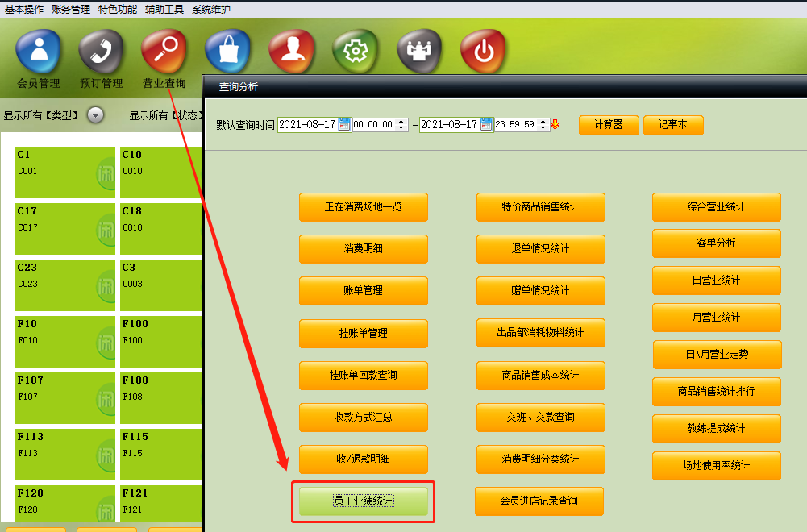Viewport: 807px width, 532px height.
Task: Open 消费明细分类统计 button
Action: (540, 459)
